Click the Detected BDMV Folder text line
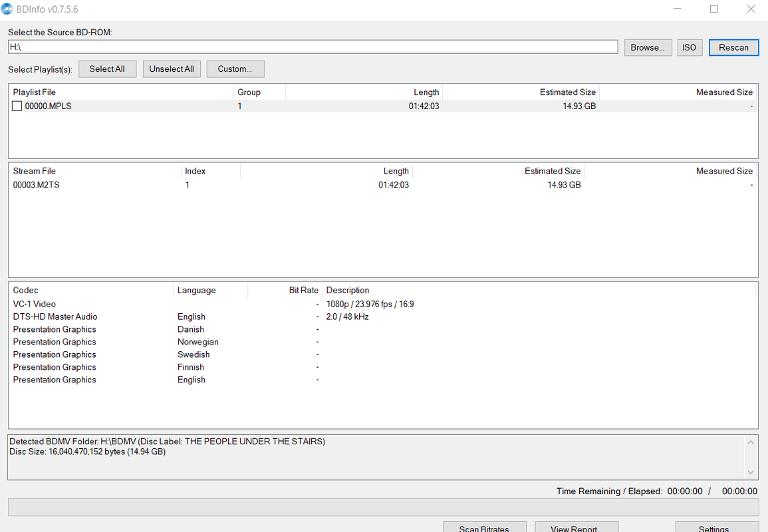Image resolution: width=768 pixels, height=532 pixels. 167,442
